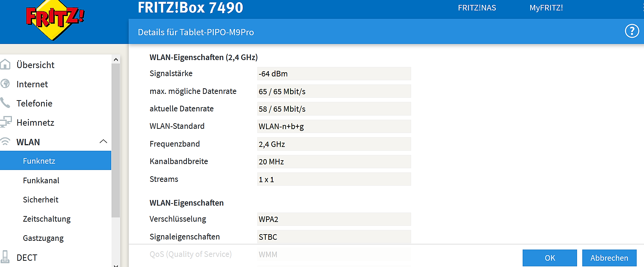Click the Details für Tablet-PIPO-M9Pro heading
This screenshot has height=267, width=644.
tap(196, 32)
